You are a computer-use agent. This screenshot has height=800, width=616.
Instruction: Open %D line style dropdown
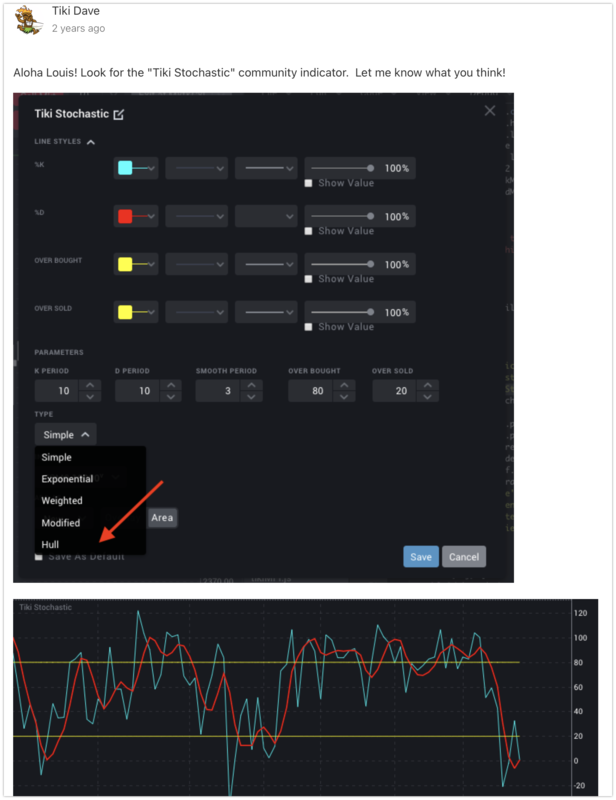(266, 216)
